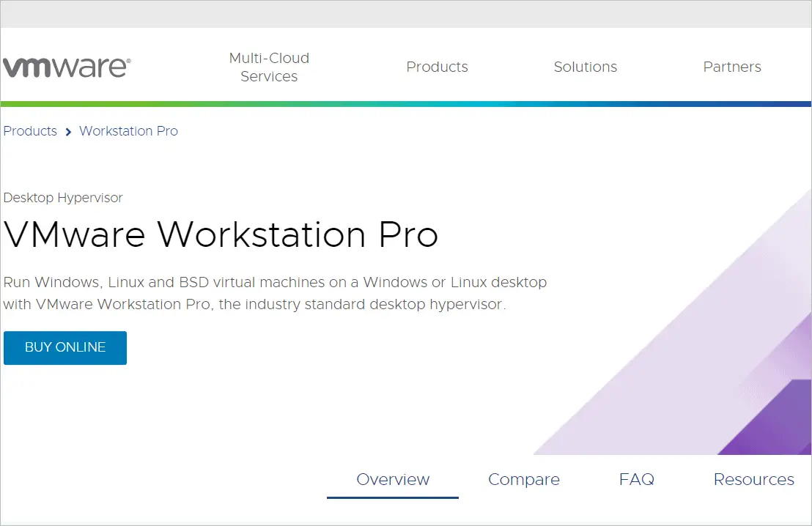This screenshot has height=526, width=812.
Task: Open the Solutions navigation menu
Action: tap(585, 67)
